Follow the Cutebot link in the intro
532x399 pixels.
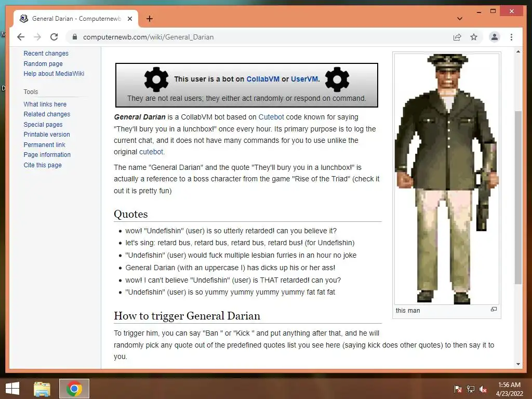coord(271,117)
